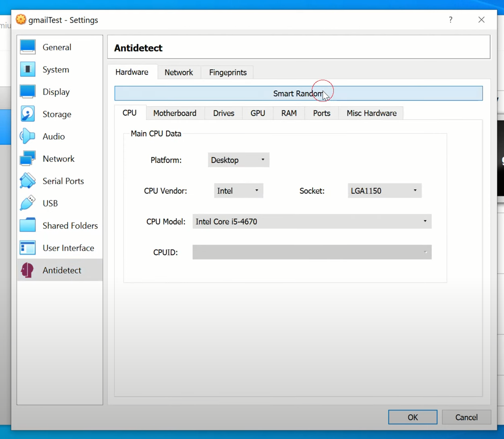Open the USB settings page
504x439 pixels.
point(60,203)
